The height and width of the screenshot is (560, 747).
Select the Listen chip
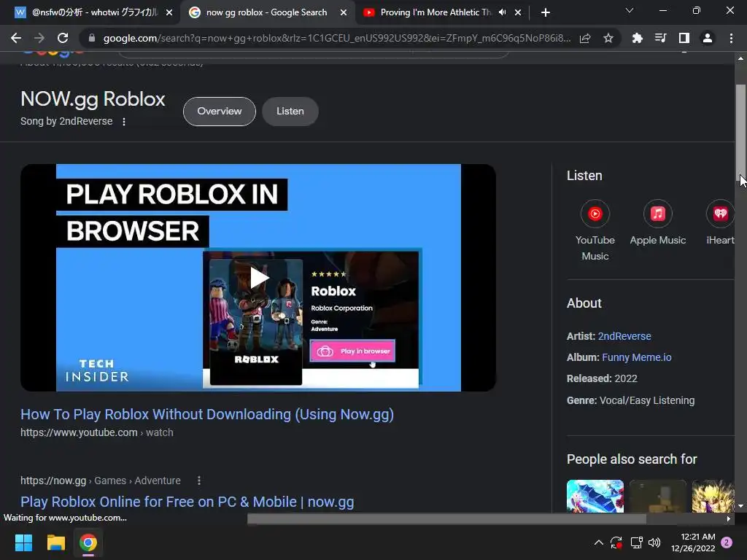[290, 112]
